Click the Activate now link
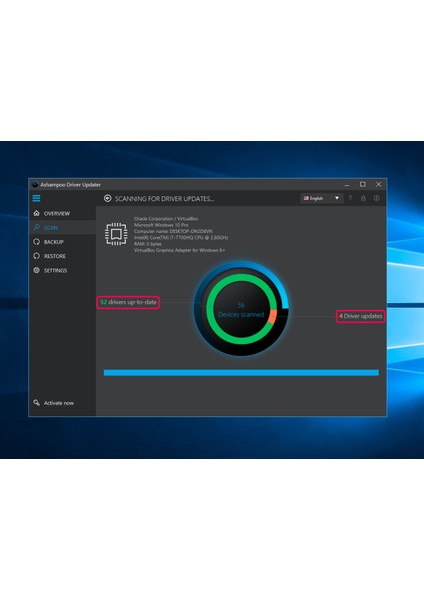 click(x=59, y=403)
